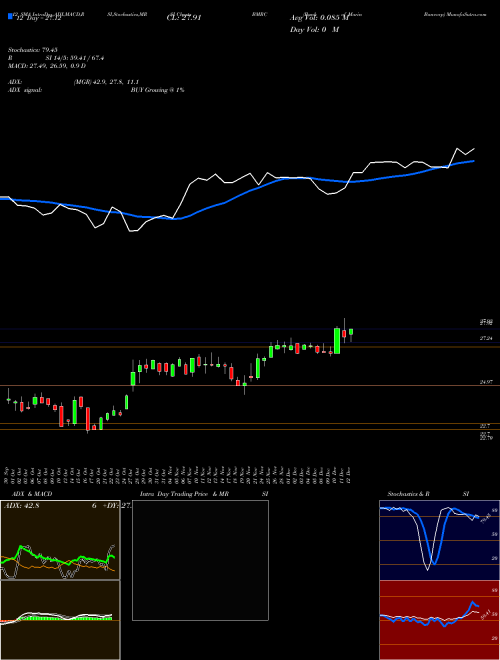This screenshot has height=660, width=500.
Task: Click the 'ADX: 42.8' value in ADX panel
Action: point(21,506)
